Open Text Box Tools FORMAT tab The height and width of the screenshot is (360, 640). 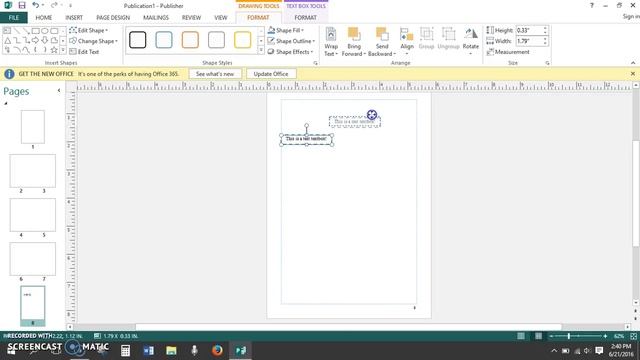[x=306, y=18]
